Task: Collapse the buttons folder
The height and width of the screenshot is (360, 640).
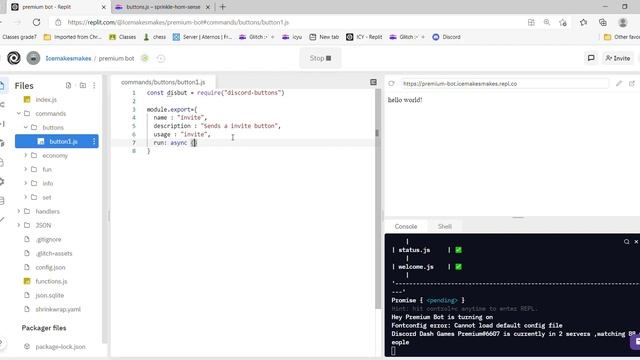Action: click(26, 127)
